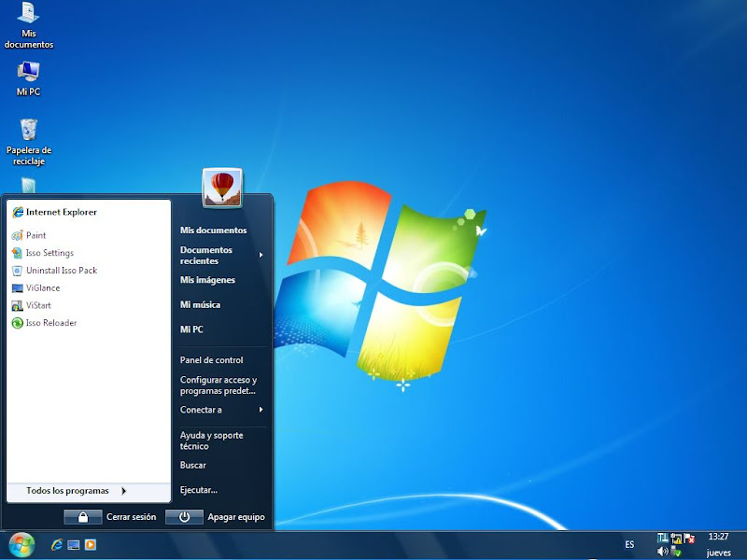Click the ES language indicator in the taskbar
Screen dimensions: 747x560
coord(629,544)
